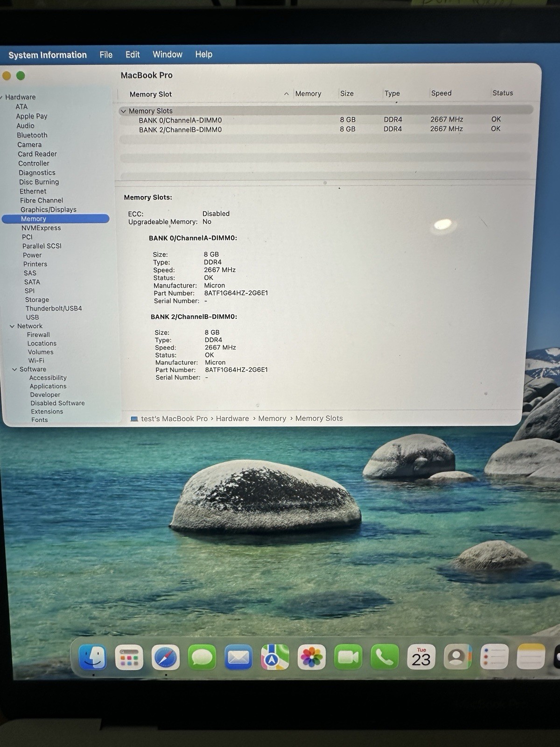
Task: Select Storage in the sidebar
Action: point(37,300)
